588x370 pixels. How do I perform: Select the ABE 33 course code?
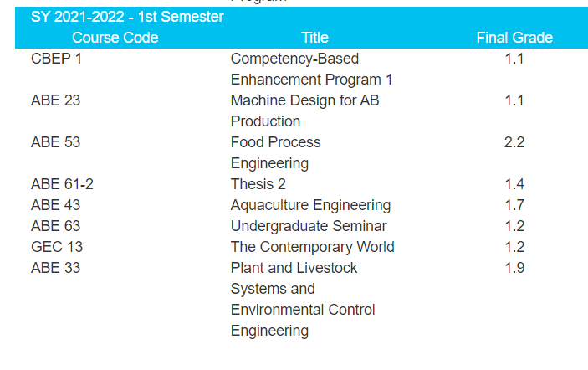click(55, 268)
